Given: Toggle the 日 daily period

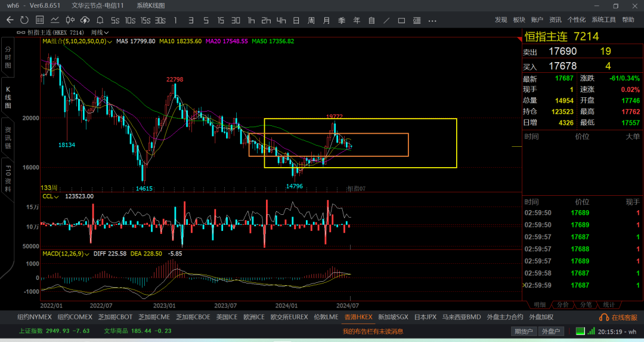Looking at the screenshot, I should 296,20.
